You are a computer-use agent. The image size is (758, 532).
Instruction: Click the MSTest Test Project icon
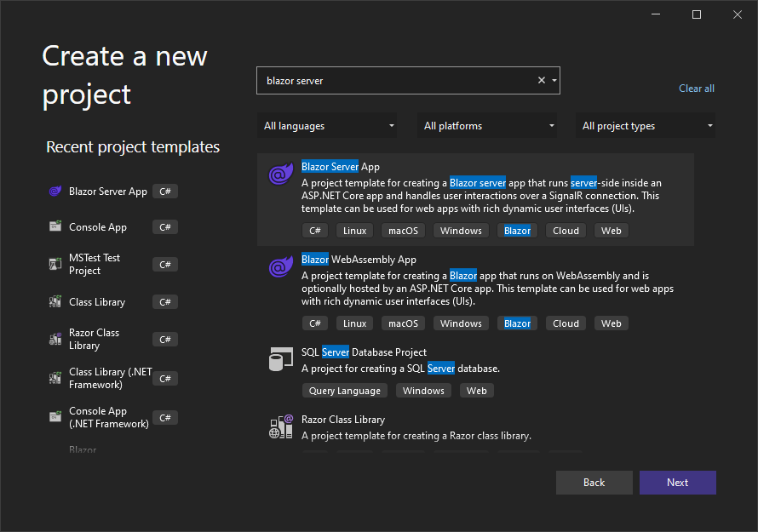coord(55,264)
